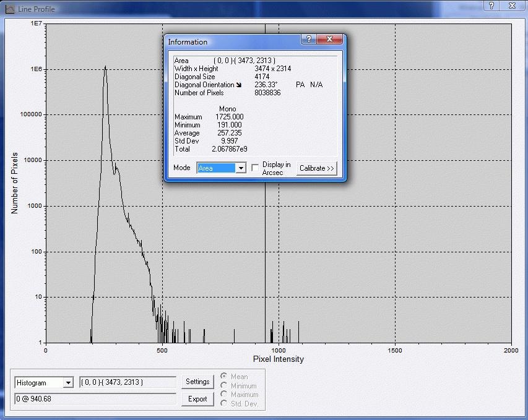Expand the Histogram plot type dropdown
The height and width of the screenshot is (420, 528).
tap(68, 383)
